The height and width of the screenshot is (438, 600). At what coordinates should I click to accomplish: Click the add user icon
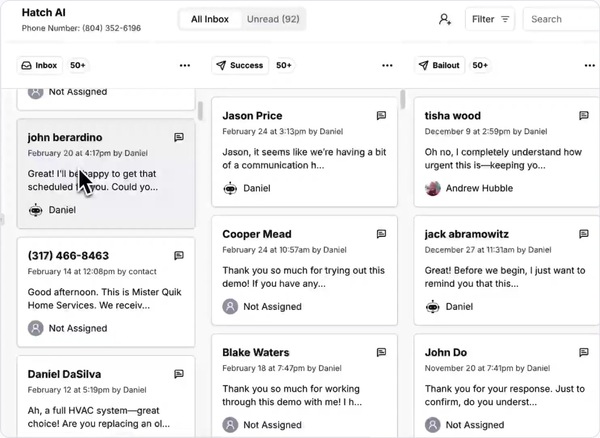pos(445,19)
